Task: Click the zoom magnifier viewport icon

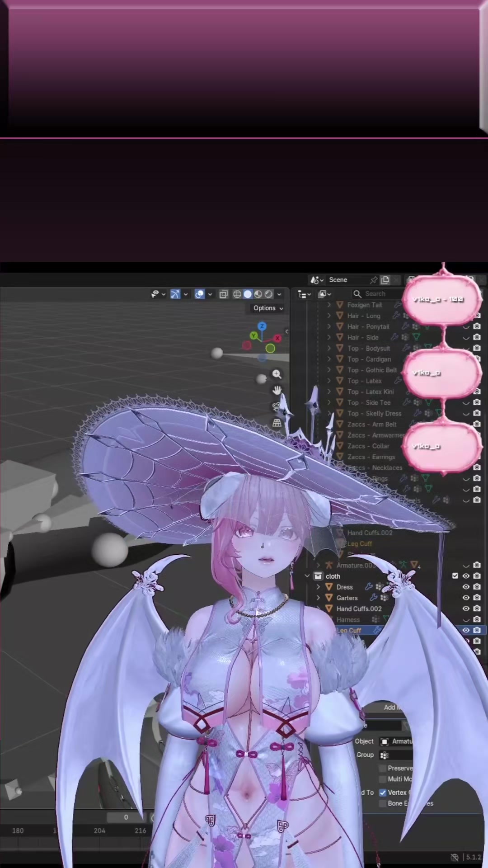Action: click(277, 374)
